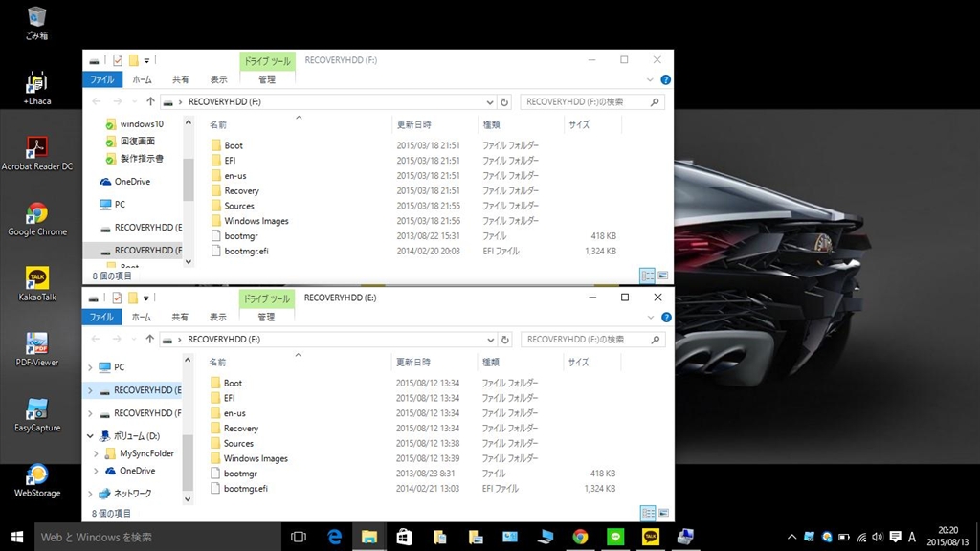
Task: Switch to details view in E: window
Action: click(648, 513)
